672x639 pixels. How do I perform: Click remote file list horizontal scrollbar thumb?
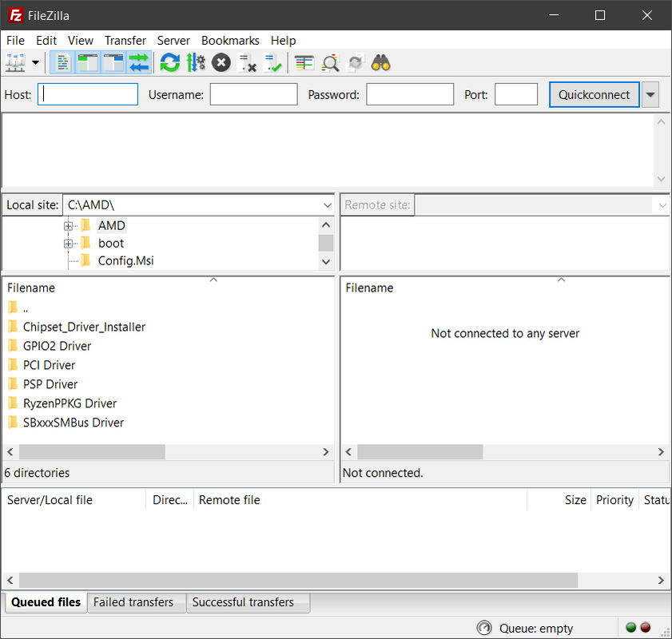pos(420,452)
